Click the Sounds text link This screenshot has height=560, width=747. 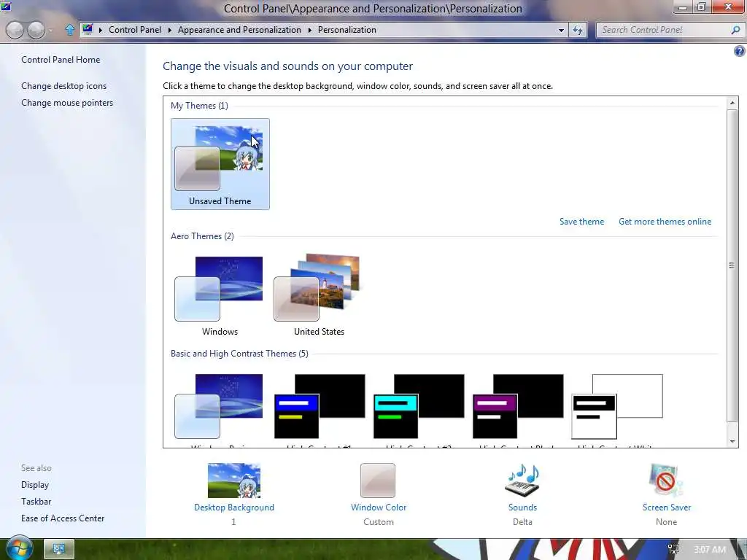[x=522, y=507]
